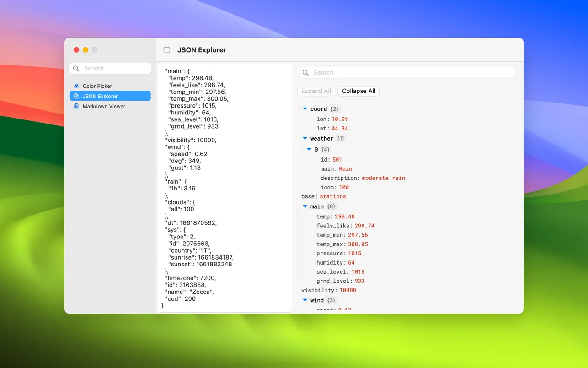This screenshot has height=368, width=588.
Task: Open the Markdown Viewer tool
Action: coord(110,106)
